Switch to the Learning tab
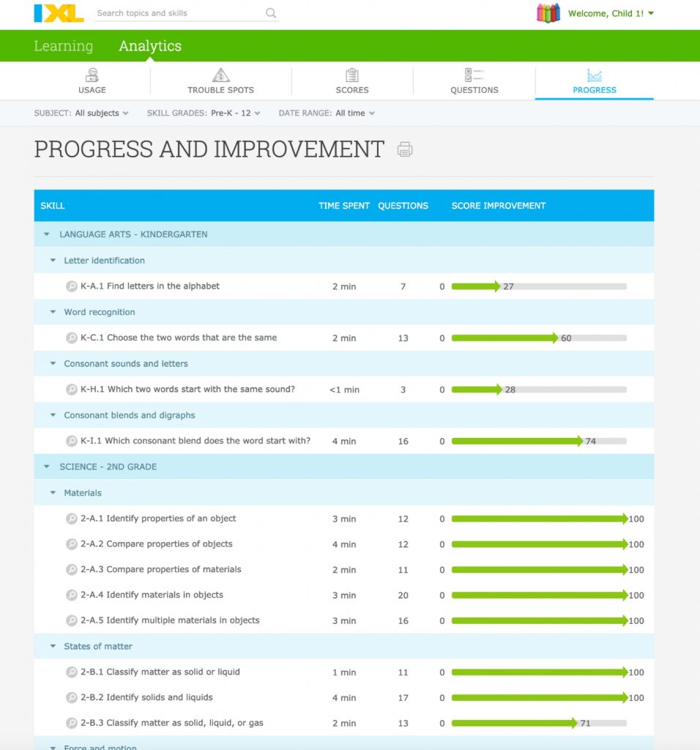The width and height of the screenshot is (700, 750). click(63, 45)
